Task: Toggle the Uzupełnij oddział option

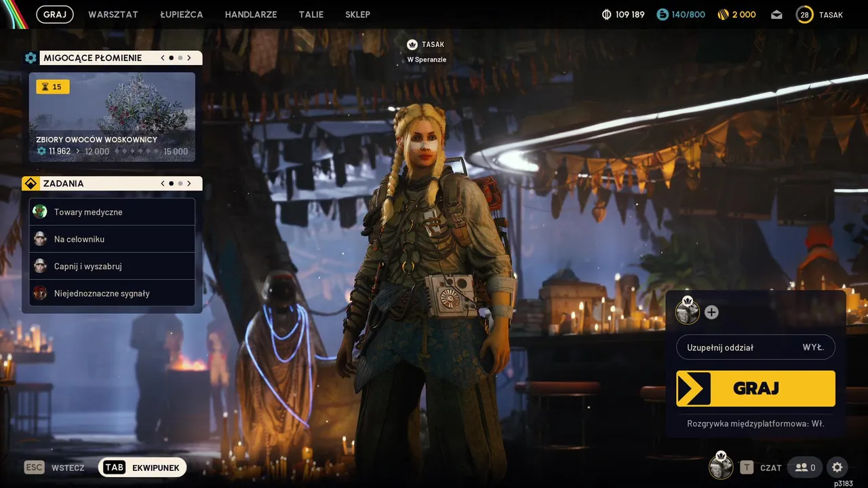Action: 755,347
